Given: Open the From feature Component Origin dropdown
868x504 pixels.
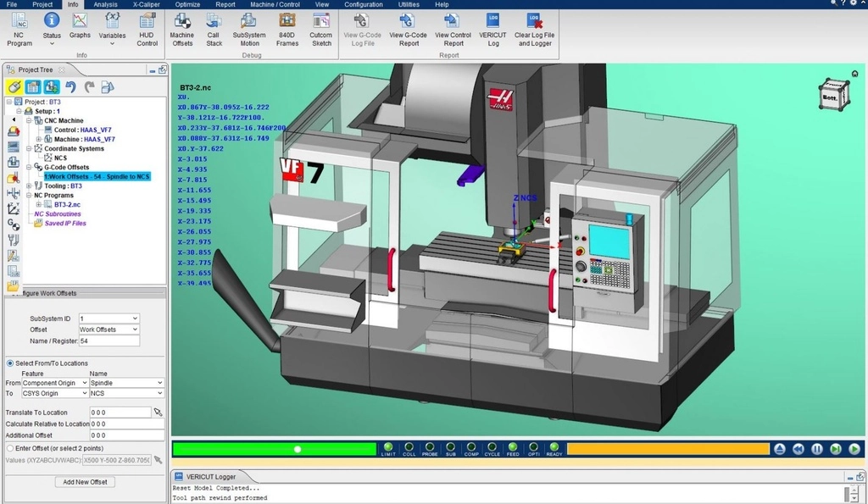Looking at the screenshot, I should (54, 383).
